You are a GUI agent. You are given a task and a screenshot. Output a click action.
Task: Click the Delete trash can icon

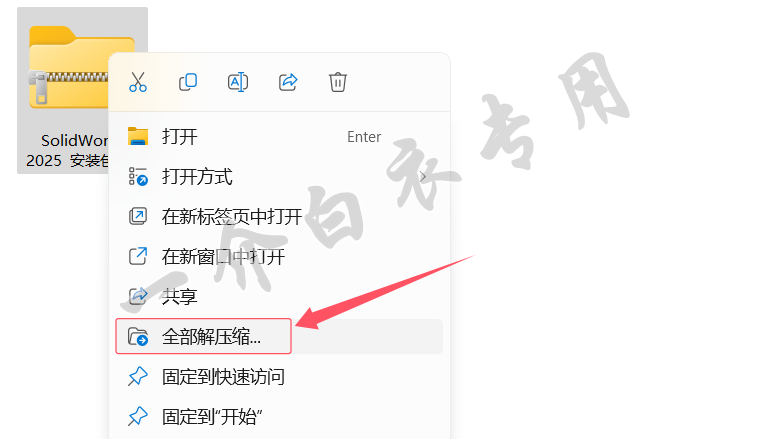(338, 82)
